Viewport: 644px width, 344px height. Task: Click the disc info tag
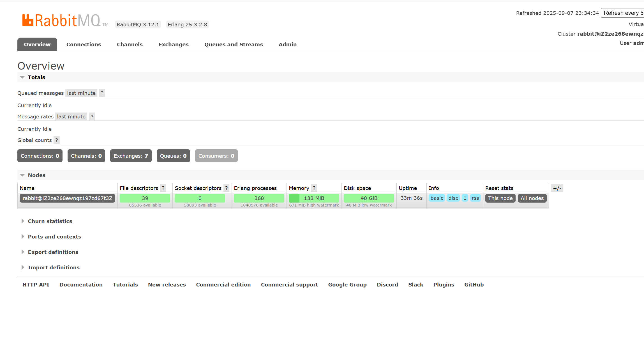point(453,198)
